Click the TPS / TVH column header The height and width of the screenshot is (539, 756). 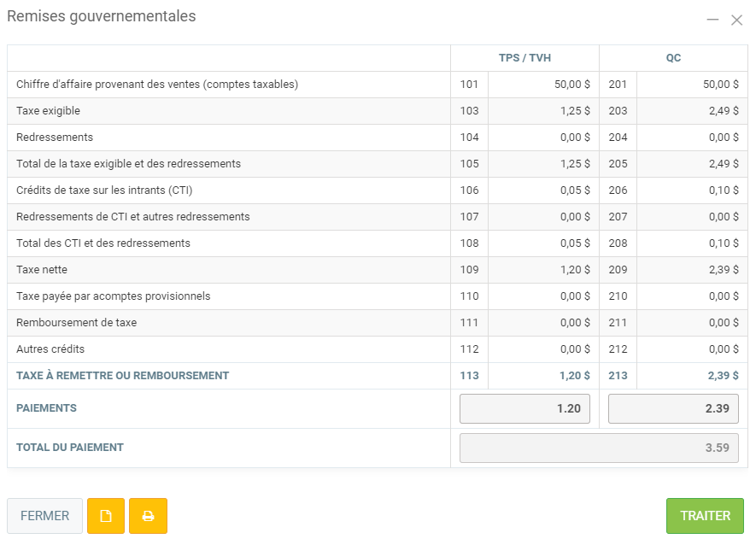click(x=525, y=58)
